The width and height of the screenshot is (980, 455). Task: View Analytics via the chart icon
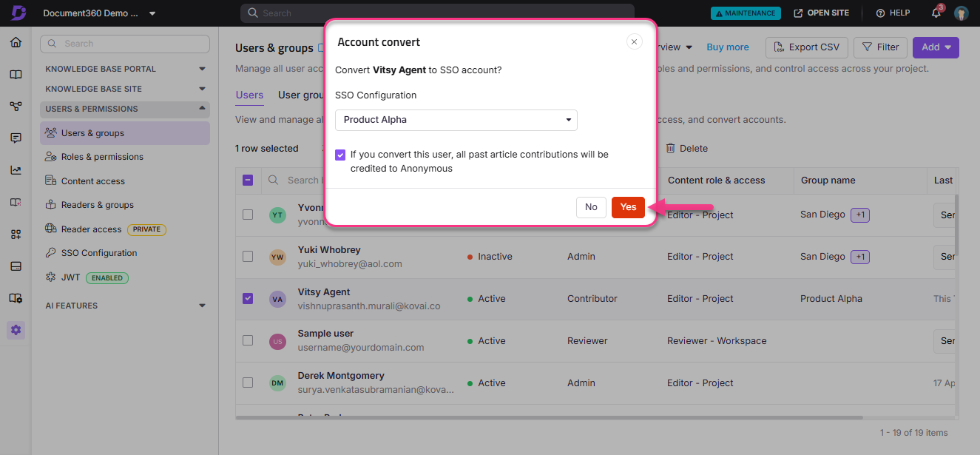(16, 169)
